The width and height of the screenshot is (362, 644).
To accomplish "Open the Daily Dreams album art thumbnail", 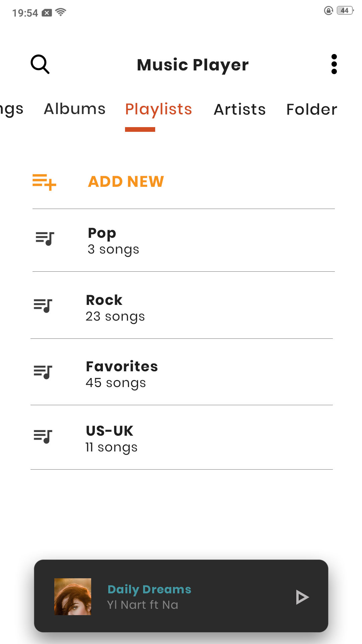I will point(73,596).
